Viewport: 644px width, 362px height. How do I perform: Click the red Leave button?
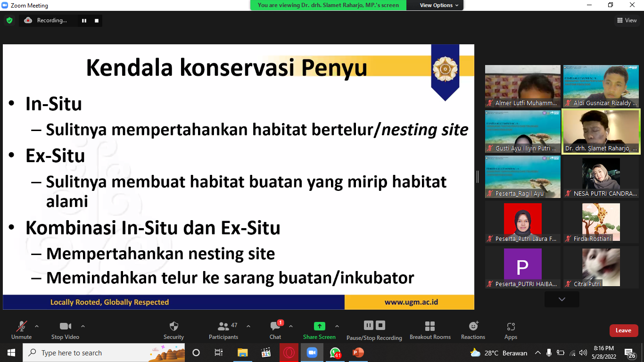coord(623,330)
